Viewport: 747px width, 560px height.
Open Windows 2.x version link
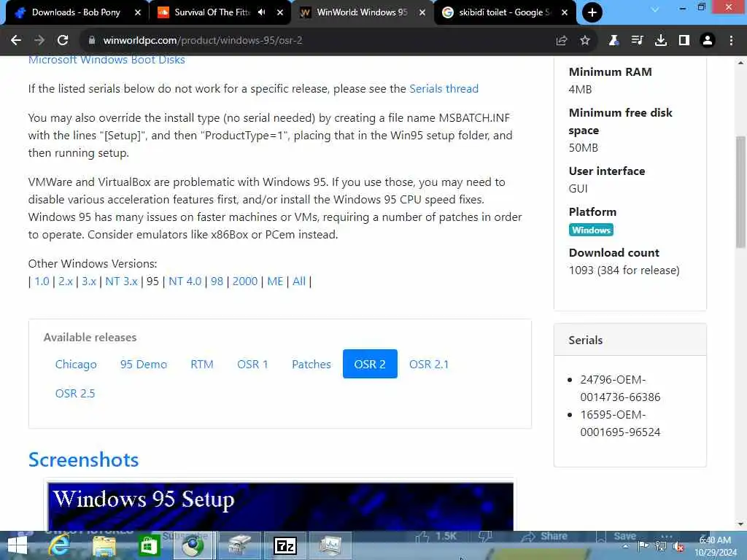click(x=66, y=281)
